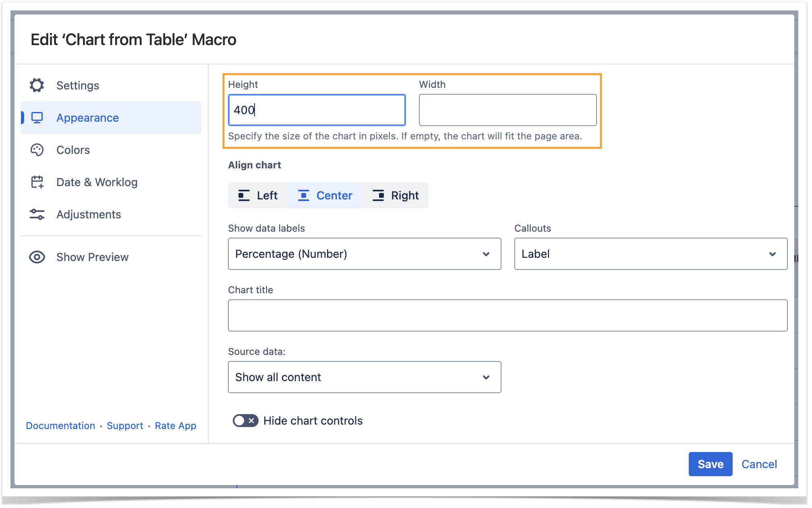This screenshot has width=812, height=508.
Task: Click the left-align icon in Align chart
Action: (x=244, y=195)
